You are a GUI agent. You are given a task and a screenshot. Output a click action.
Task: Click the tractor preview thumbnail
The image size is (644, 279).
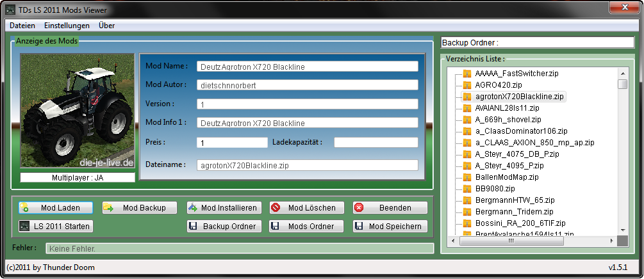click(x=78, y=111)
